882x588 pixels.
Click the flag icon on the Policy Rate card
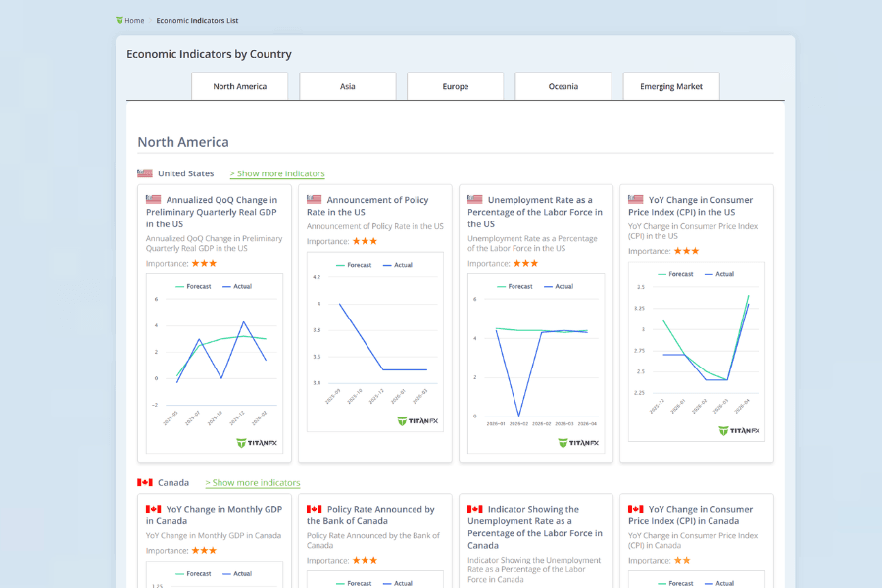[x=316, y=199]
